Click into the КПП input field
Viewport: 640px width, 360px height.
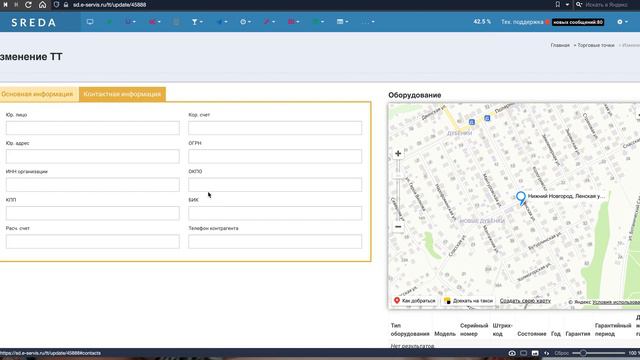[x=93, y=213]
